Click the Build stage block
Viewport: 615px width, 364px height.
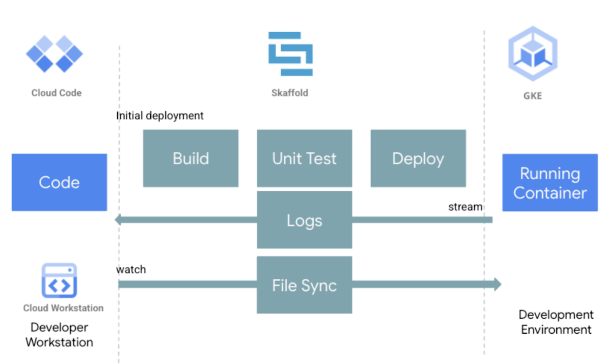coord(191,158)
